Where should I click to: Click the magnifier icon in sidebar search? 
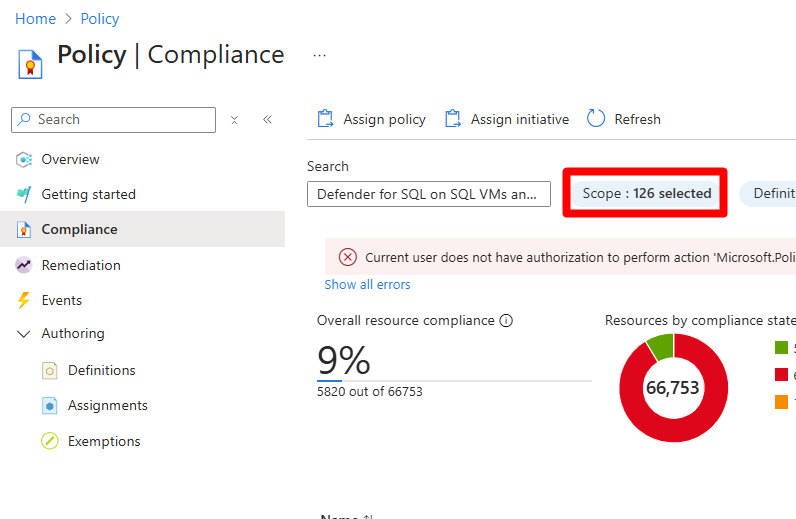pyautogui.click(x=24, y=119)
